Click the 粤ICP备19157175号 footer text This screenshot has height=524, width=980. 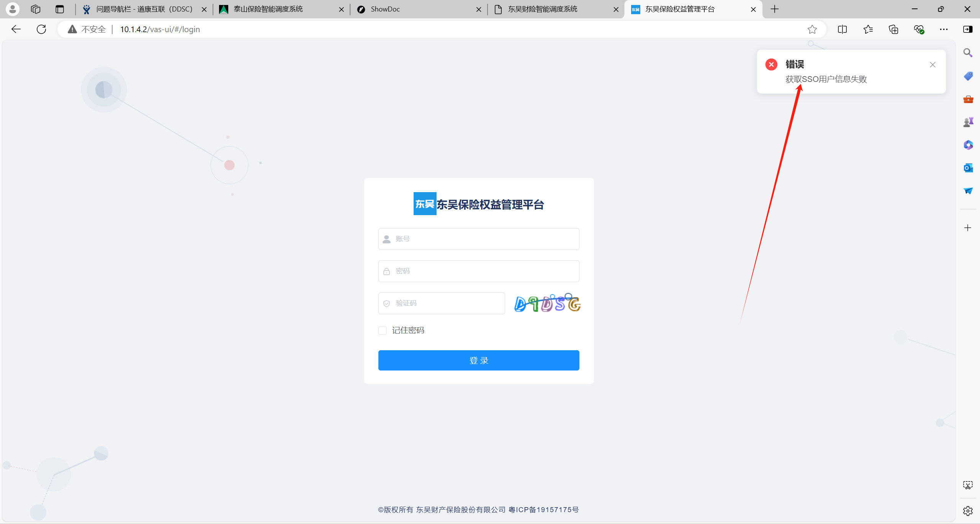[x=544, y=509]
